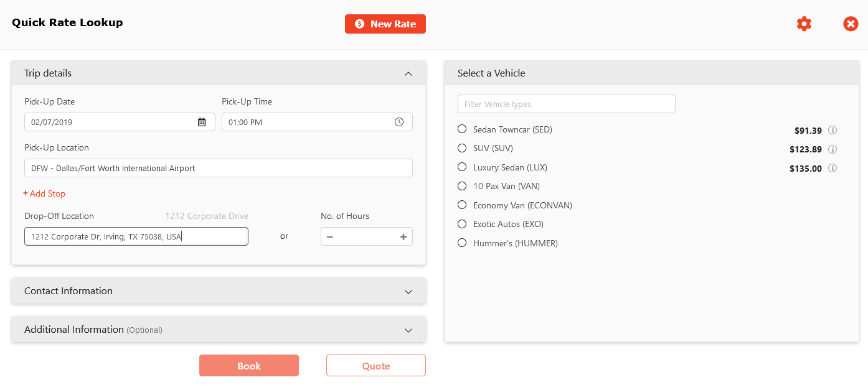868x390 pixels.
Task: Click the Add Stop link
Action: (x=44, y=193)
